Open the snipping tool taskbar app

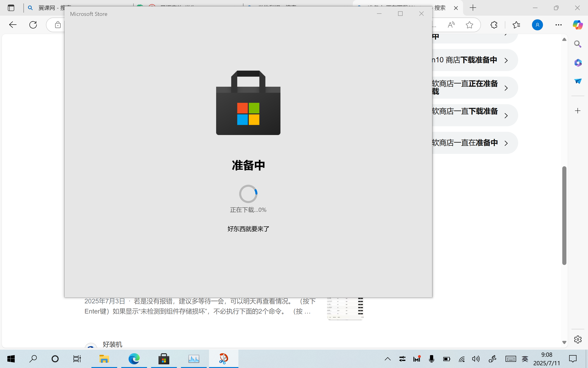(223, 359)
